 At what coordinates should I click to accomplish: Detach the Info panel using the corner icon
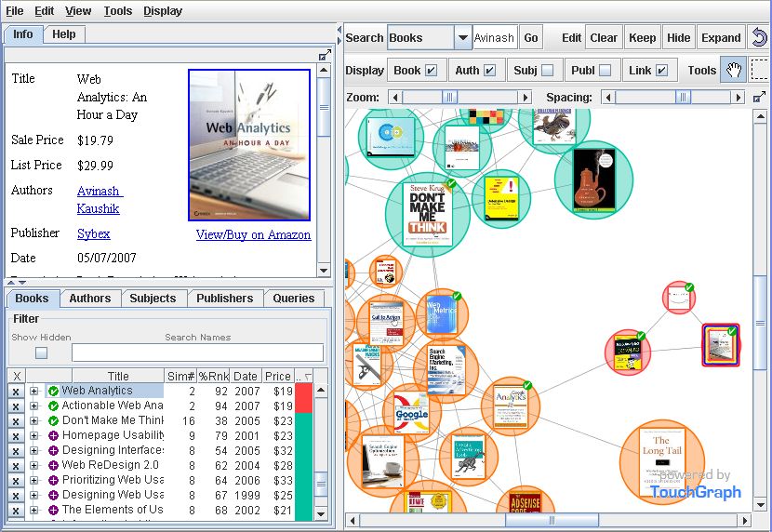(x=325, y=55)
